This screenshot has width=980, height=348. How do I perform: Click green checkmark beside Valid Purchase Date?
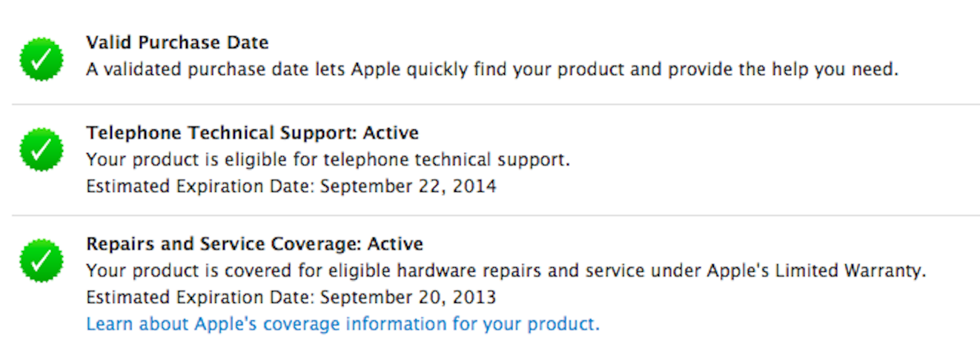42,59
